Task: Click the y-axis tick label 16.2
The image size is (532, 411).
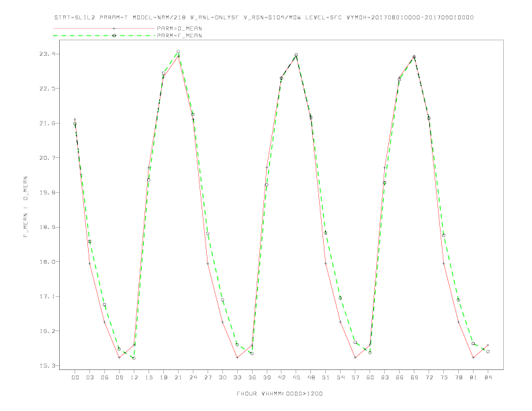Action: tap(48, 331)
